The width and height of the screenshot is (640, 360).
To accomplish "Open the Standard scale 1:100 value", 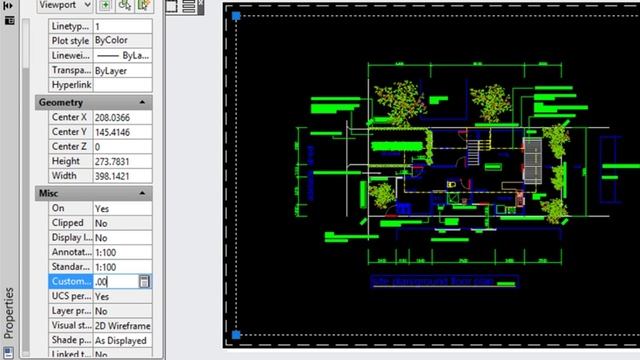I will (x=122, y=267).
